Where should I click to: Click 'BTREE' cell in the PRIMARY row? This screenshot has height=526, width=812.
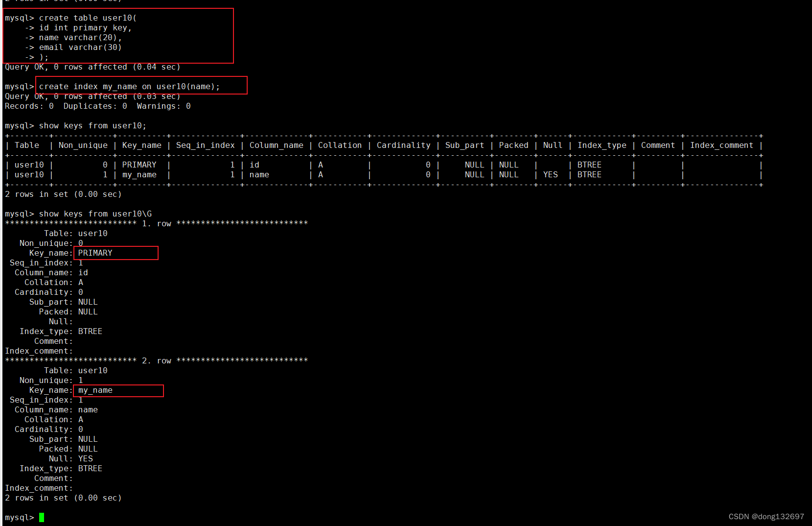tap(590, 165)
